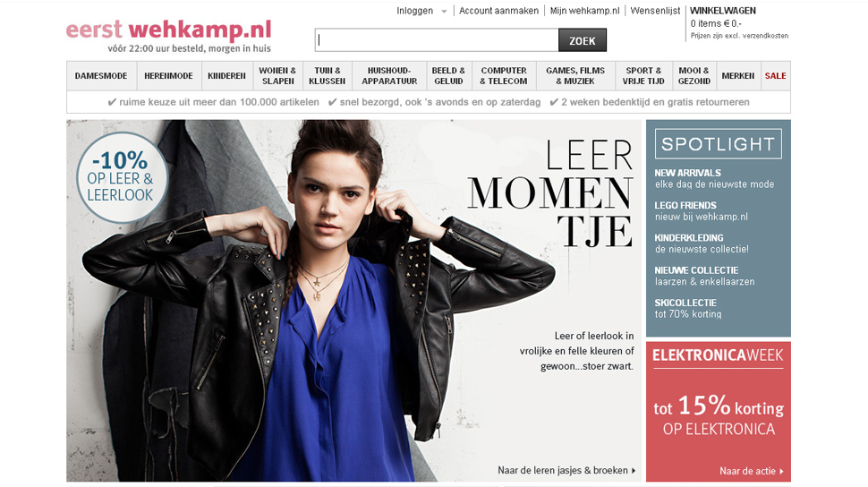
Task: Expand the Inloggen dropdown arrow
Action: pyautogui.click(x=444, y=11)
